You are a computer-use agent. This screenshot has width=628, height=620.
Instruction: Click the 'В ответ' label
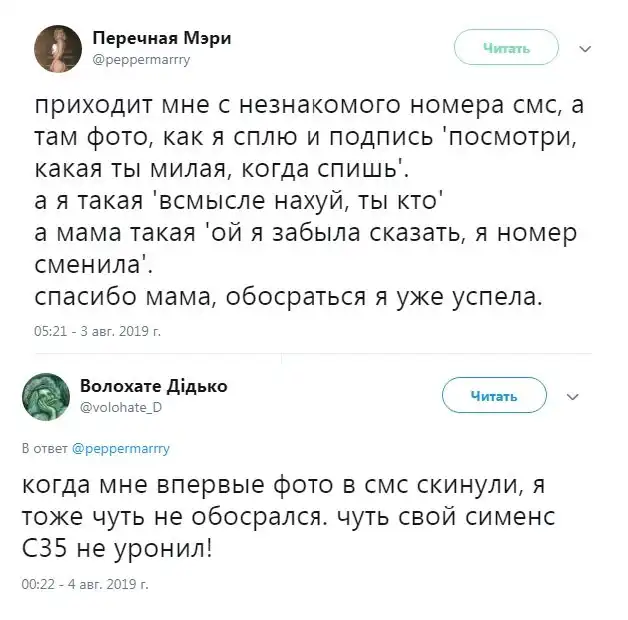point(45,449)
